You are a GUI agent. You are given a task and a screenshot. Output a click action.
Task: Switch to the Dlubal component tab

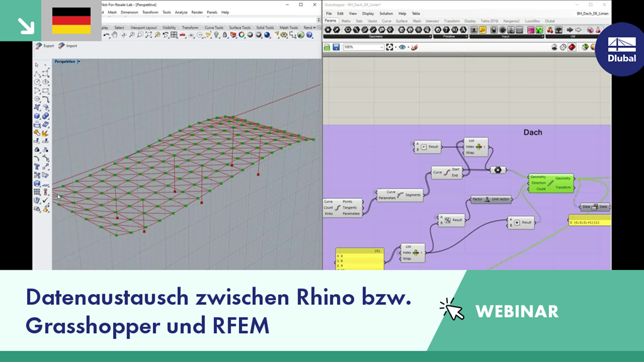pyautogui.click(x=550, y=21)
